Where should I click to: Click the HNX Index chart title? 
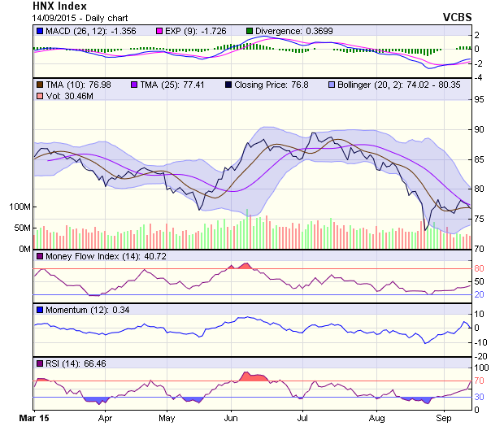tap(59, 7)
